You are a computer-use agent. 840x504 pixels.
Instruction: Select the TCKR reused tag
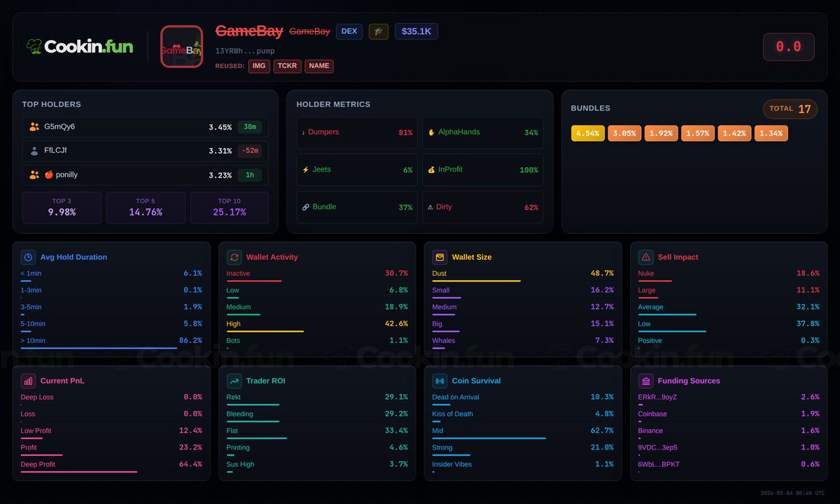point(287,66)
